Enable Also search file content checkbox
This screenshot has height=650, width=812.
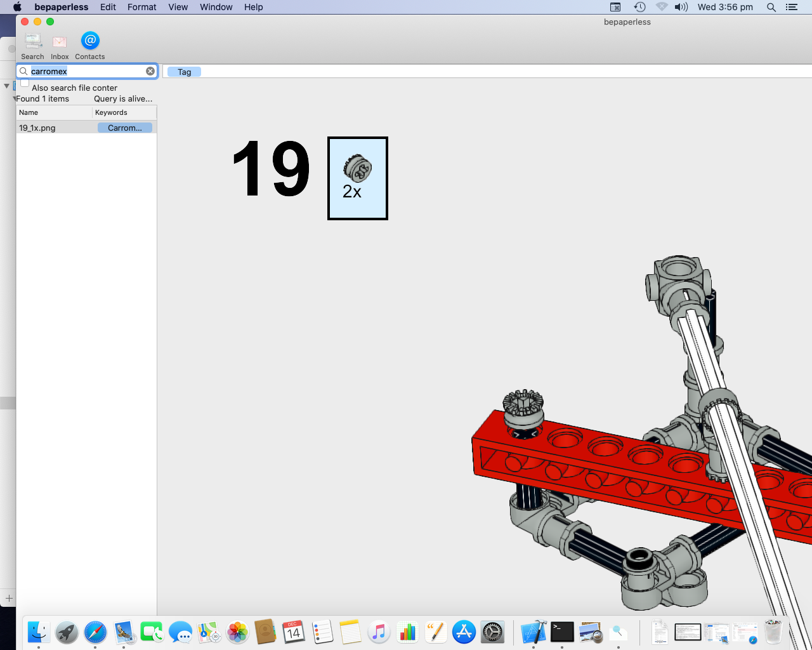(x=25, y=84)
